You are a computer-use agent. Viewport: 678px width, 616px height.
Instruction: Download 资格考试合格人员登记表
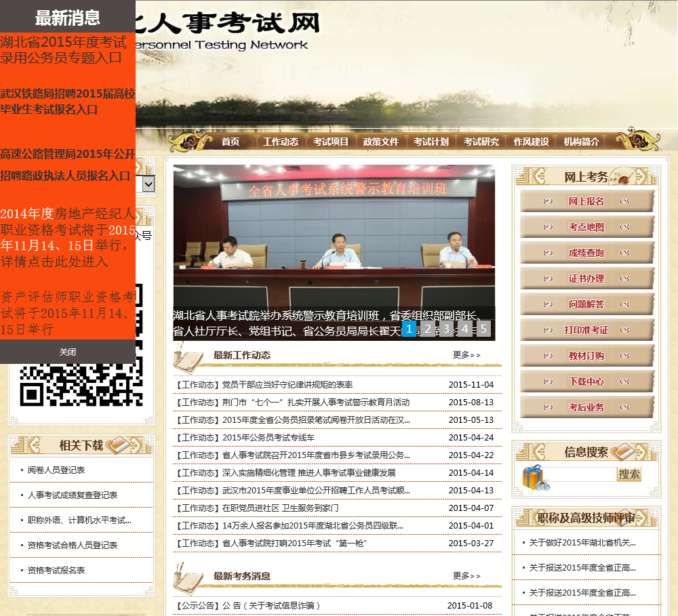pos(73,545)
